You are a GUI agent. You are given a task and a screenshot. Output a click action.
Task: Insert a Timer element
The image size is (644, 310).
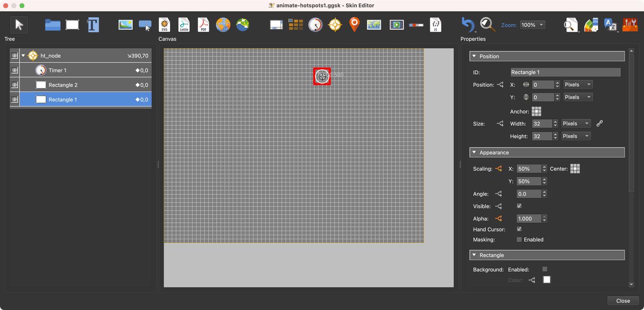(315, 24)
